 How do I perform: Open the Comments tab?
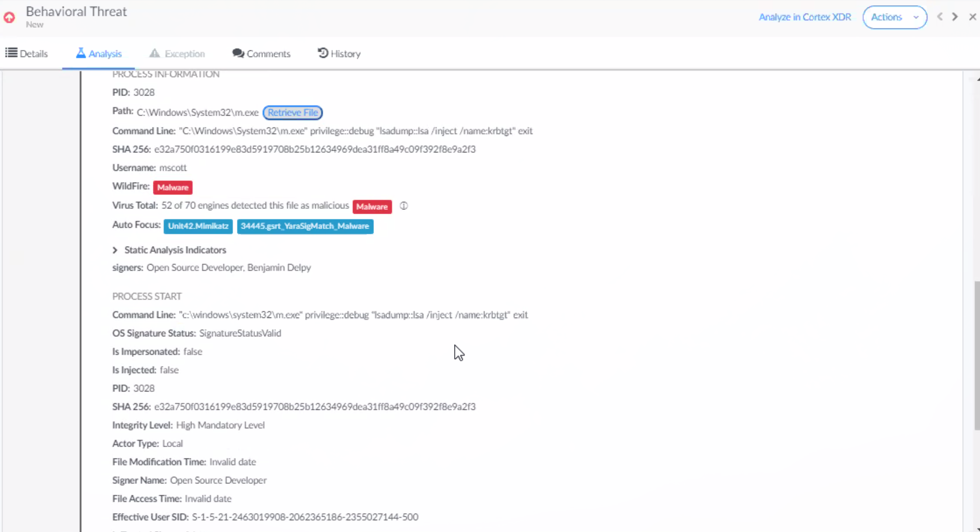(261, 54)
